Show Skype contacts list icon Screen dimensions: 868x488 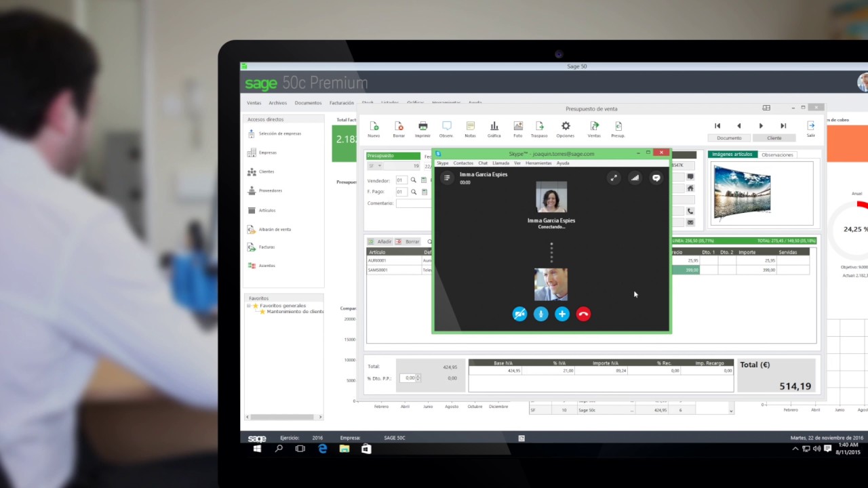coord(447,178)
